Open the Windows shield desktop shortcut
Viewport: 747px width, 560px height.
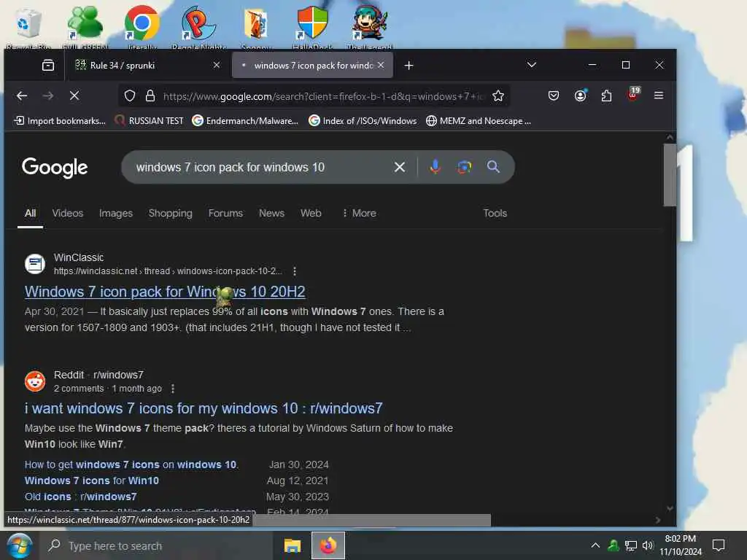[x=312, y=28]
